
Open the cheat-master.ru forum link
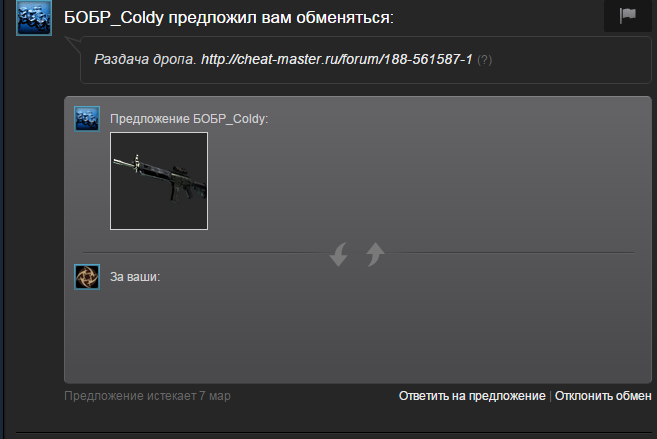click(x=337, y=59)
